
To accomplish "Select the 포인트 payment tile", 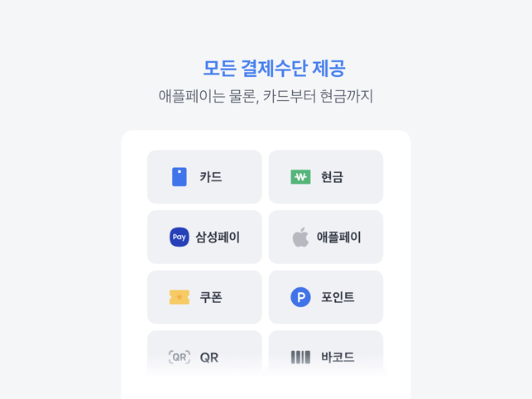I will point(326,297).
